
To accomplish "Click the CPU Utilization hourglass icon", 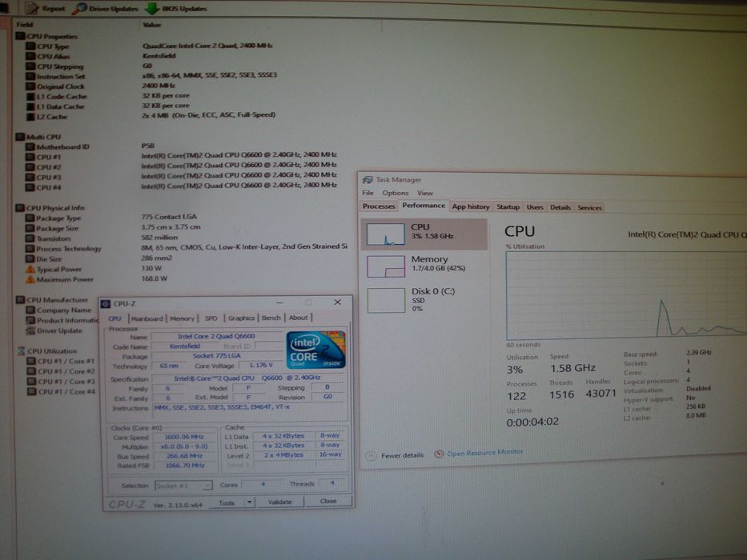I will 21,351.
